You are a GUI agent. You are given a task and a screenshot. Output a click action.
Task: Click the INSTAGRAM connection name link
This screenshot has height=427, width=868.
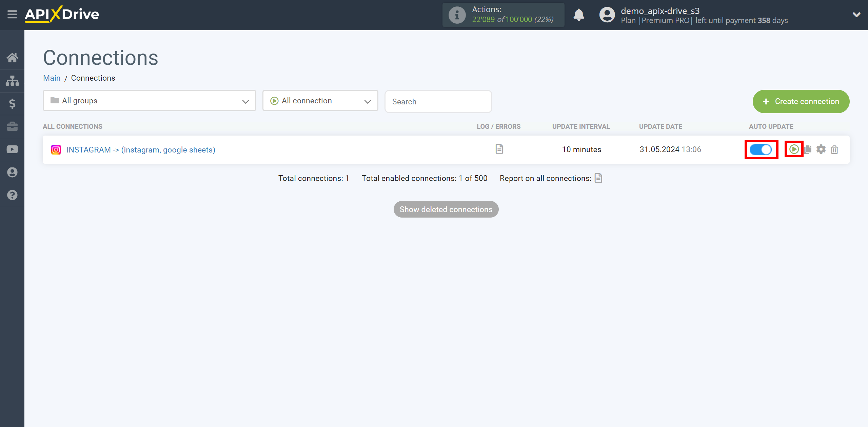(141, 149)
